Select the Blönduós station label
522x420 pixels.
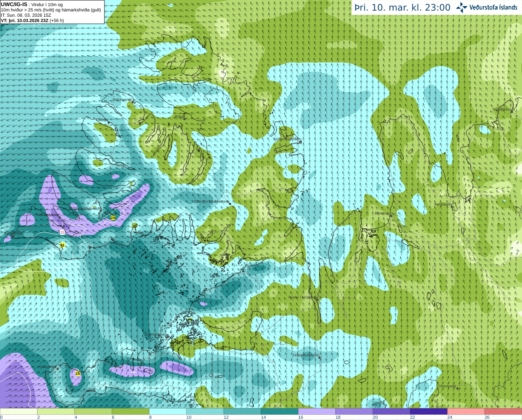tap(383, 213)
